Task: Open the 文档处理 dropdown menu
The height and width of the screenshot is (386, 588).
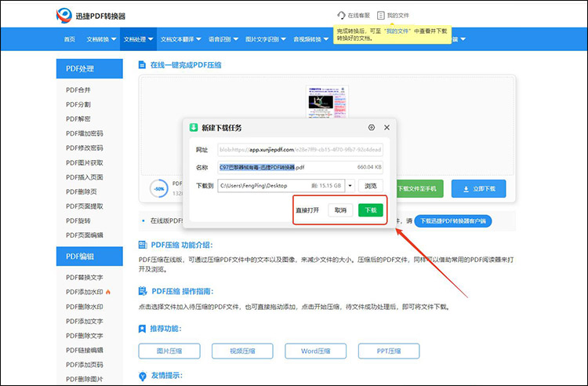Action: pyautogui.click(x=138, y=39)
